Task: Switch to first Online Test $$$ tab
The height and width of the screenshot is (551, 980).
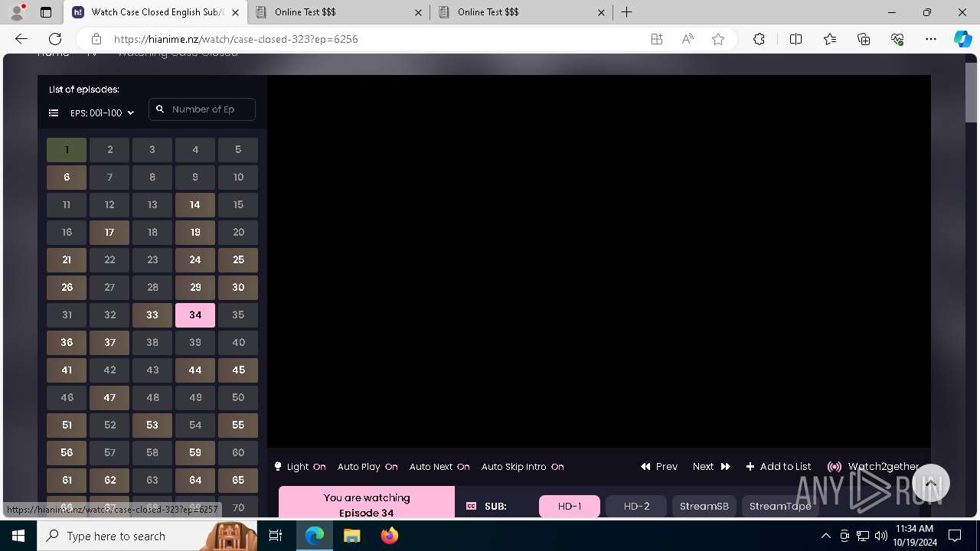Action: tap(339, 12)
